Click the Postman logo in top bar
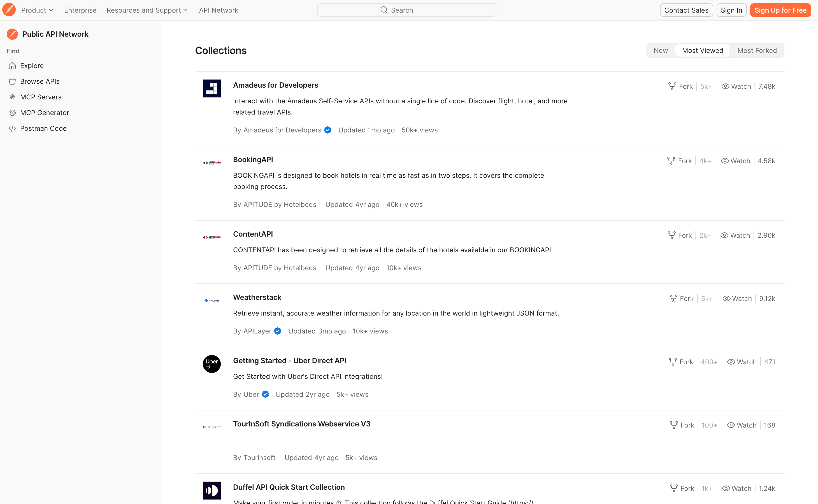Image resolution: width=818 pixels, height=504 pixels. tap(9, 10)
